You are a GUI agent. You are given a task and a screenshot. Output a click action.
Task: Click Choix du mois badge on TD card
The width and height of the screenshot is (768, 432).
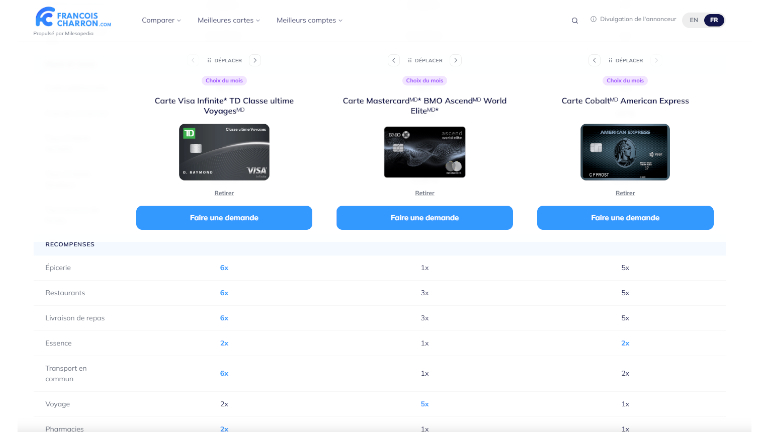pos(224,80)
